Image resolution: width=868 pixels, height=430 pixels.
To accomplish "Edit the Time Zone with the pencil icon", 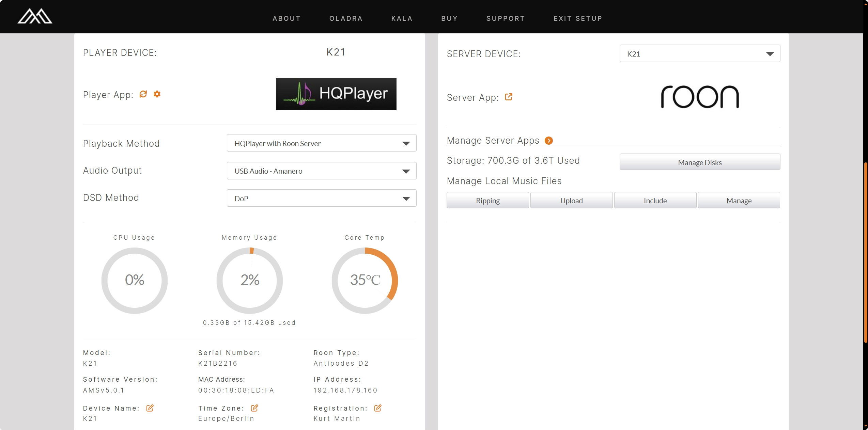I will (x=254, y=408).
